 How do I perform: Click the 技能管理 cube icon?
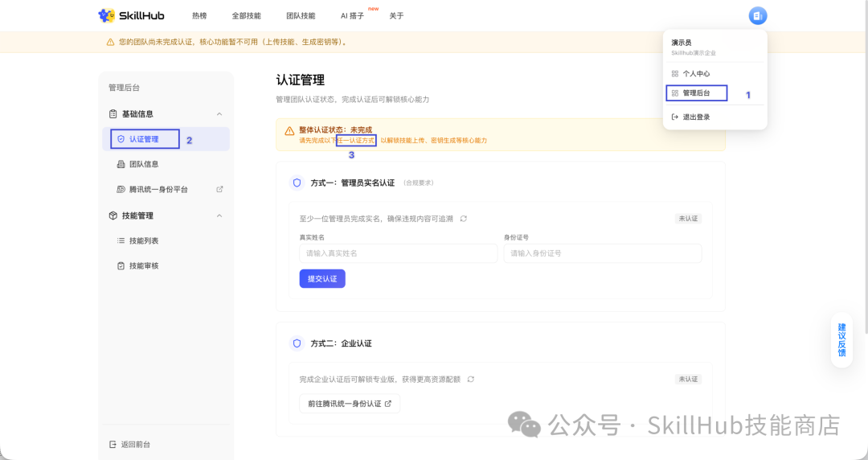(113, 216)
